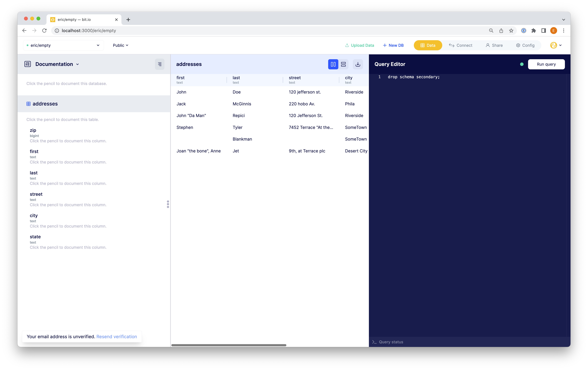Open browser extensions puzzle icon
The image size is (588, 370).
coord(534,31)
